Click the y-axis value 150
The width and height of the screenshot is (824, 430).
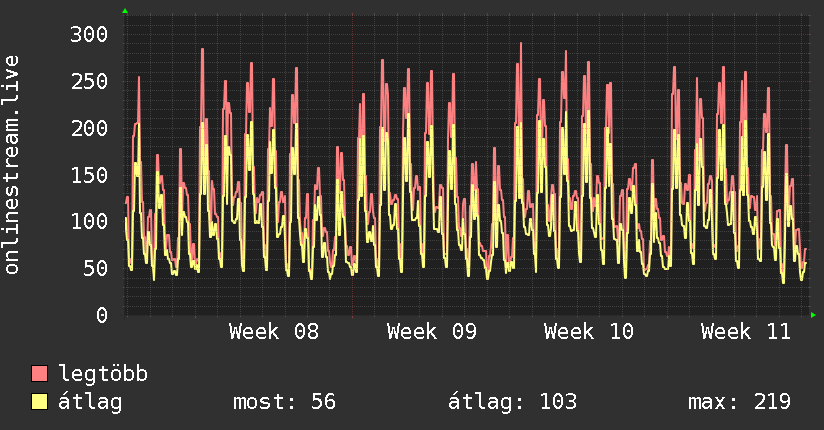(x=89, y=175)
